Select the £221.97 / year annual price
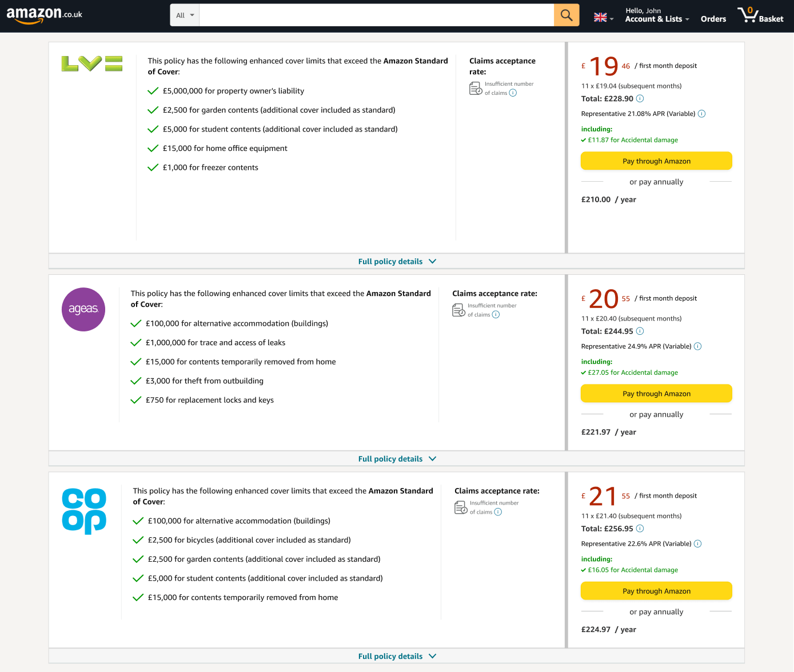 click(609, 432)
